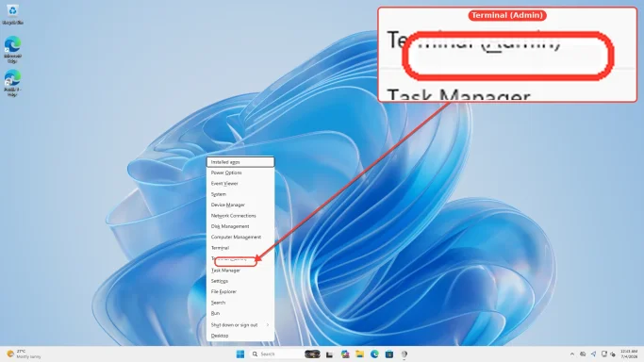The image size is (644, 362).
Task: Select Network Connections menu entry
Action: click(240, 216)
